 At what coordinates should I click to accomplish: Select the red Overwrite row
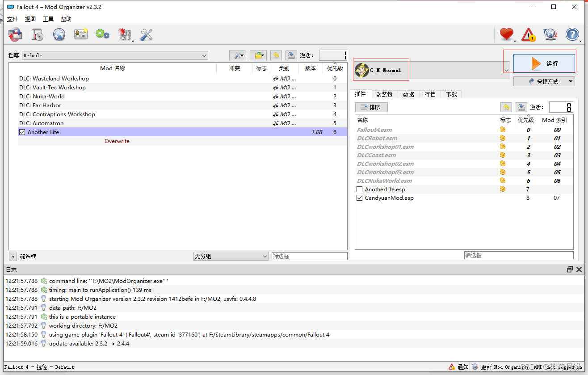(x=182, y=141)
